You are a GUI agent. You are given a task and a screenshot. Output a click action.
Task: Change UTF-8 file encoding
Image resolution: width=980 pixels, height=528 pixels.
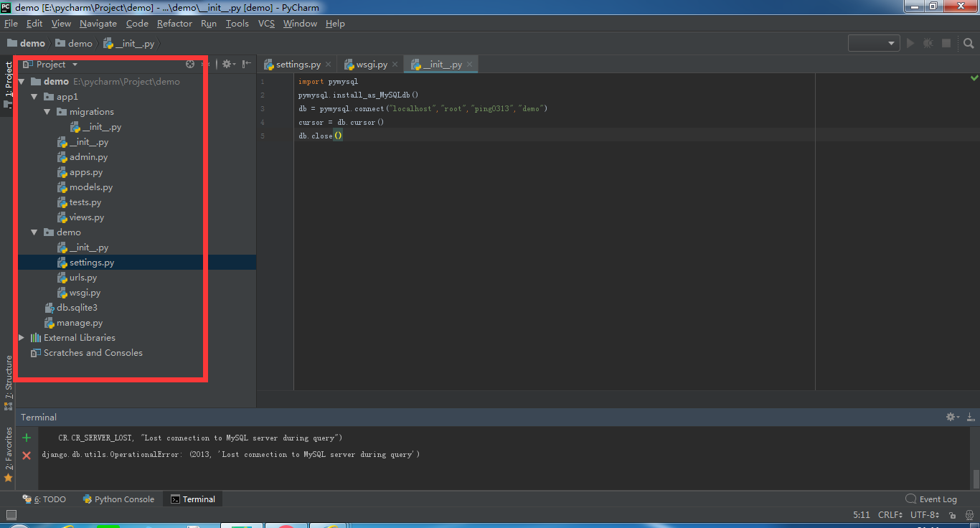tap(925, 515)
